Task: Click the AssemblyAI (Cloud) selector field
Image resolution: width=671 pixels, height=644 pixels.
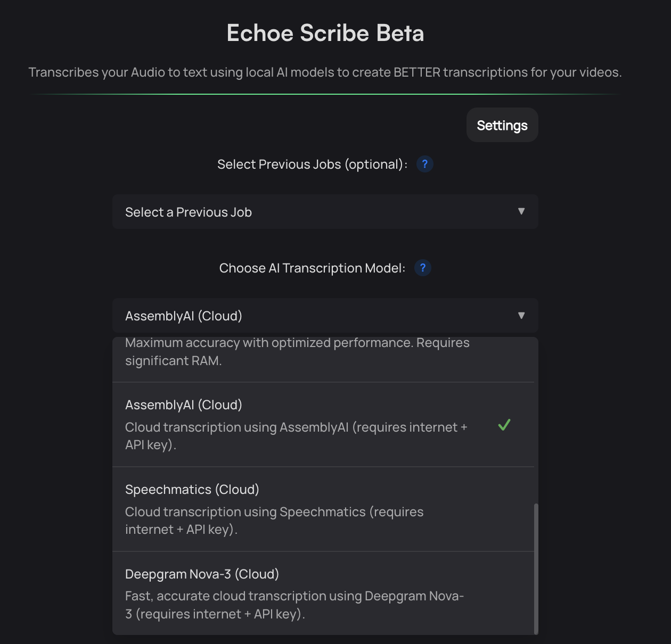Action: pos(325,315)
